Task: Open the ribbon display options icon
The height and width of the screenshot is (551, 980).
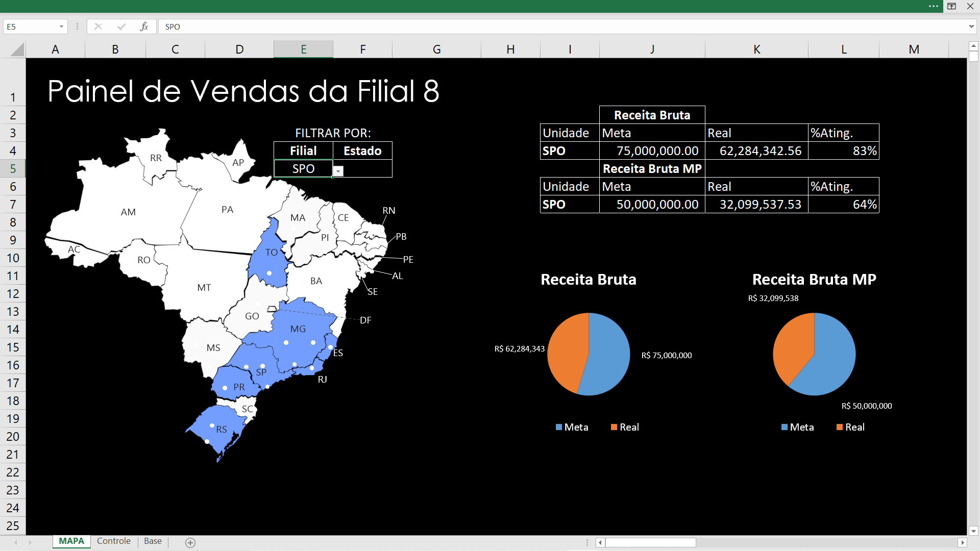Action: click(x=951, y=6)
